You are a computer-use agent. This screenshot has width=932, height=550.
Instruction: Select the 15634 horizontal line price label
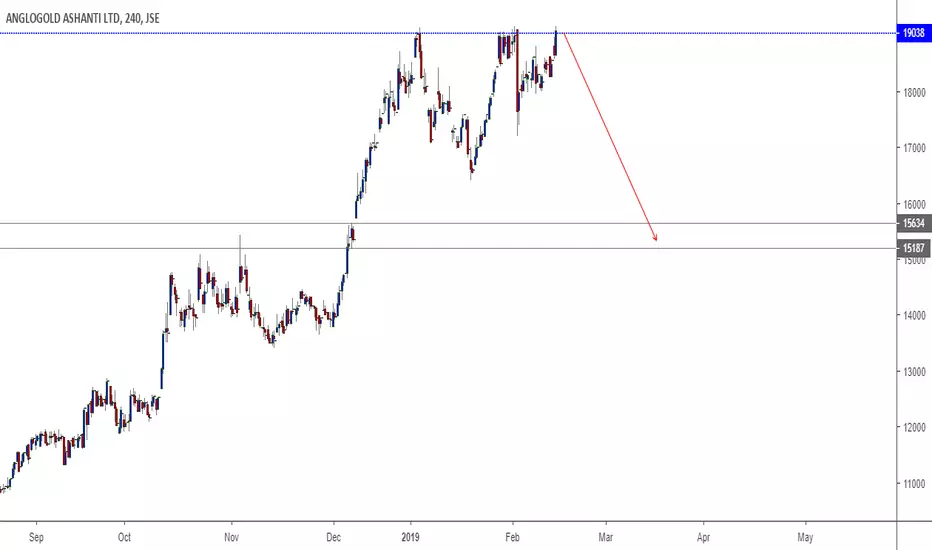tap(913, 224)
